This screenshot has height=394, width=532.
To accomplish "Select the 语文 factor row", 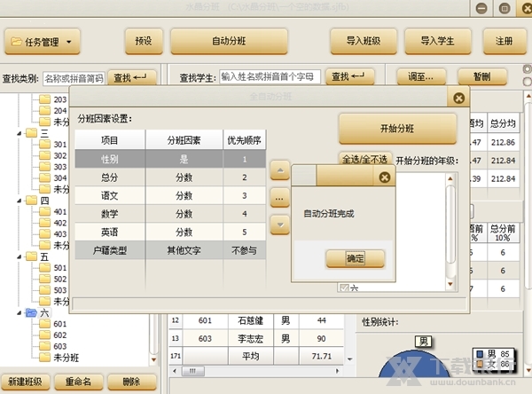I will click(170, 195).
